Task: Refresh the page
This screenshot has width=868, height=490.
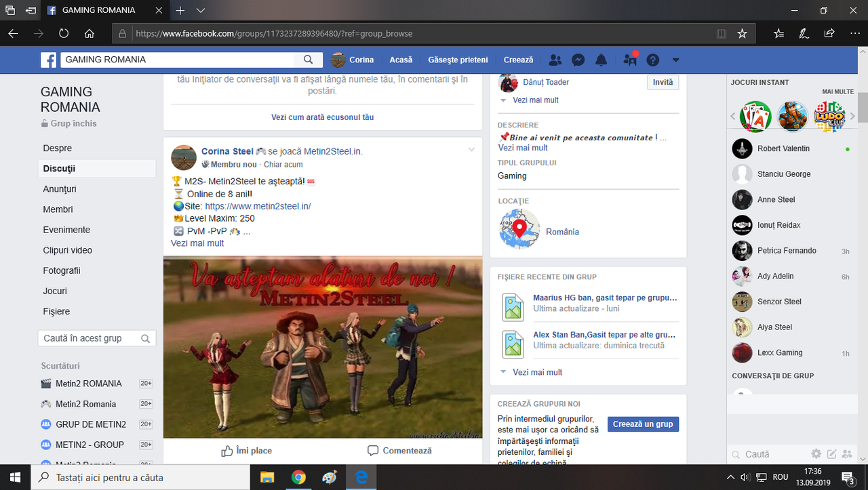Action: coord(64,33)
